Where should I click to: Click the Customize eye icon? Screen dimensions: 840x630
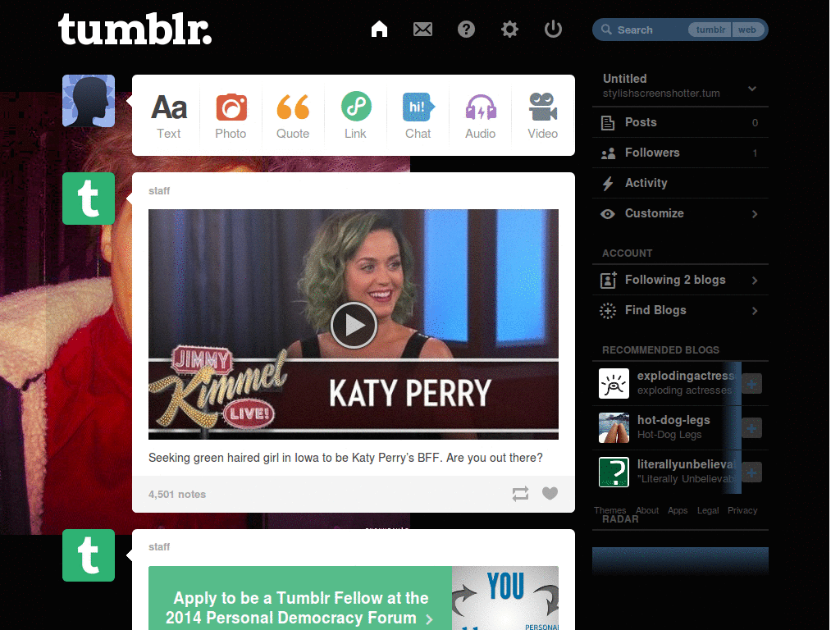click(608, 214)
